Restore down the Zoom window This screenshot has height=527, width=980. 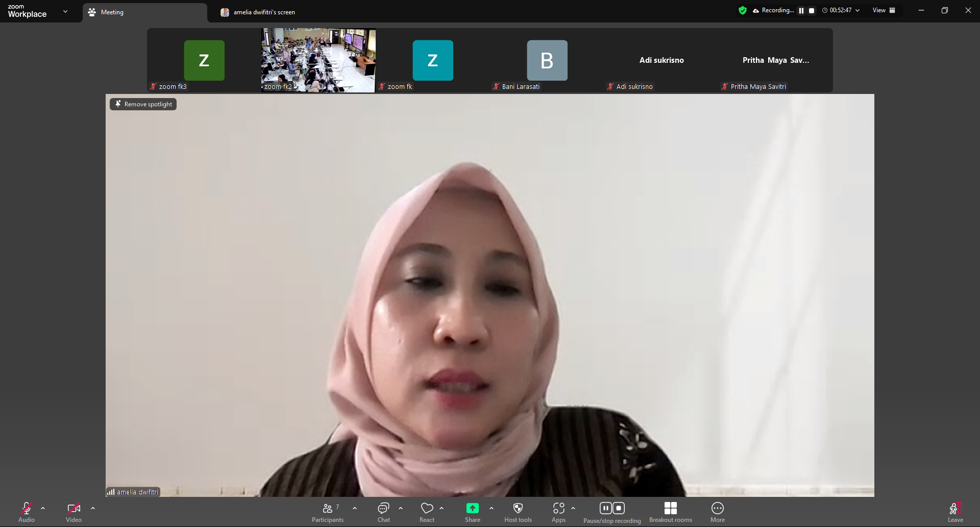coord(945,10)
